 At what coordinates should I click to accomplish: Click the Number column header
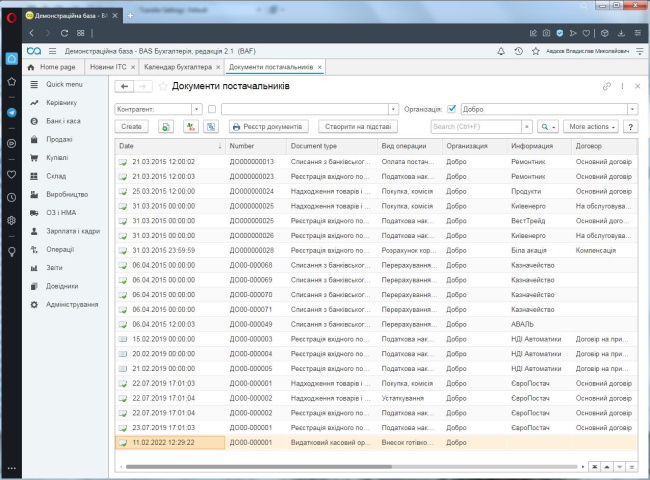tap(256, 146)
